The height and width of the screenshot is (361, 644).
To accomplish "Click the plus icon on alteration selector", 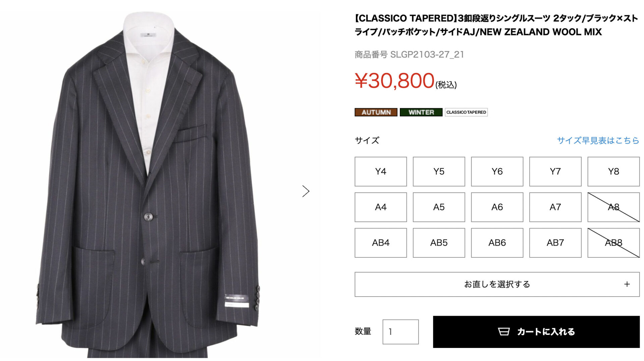I will pyautogui.click(x=627, y=284).
